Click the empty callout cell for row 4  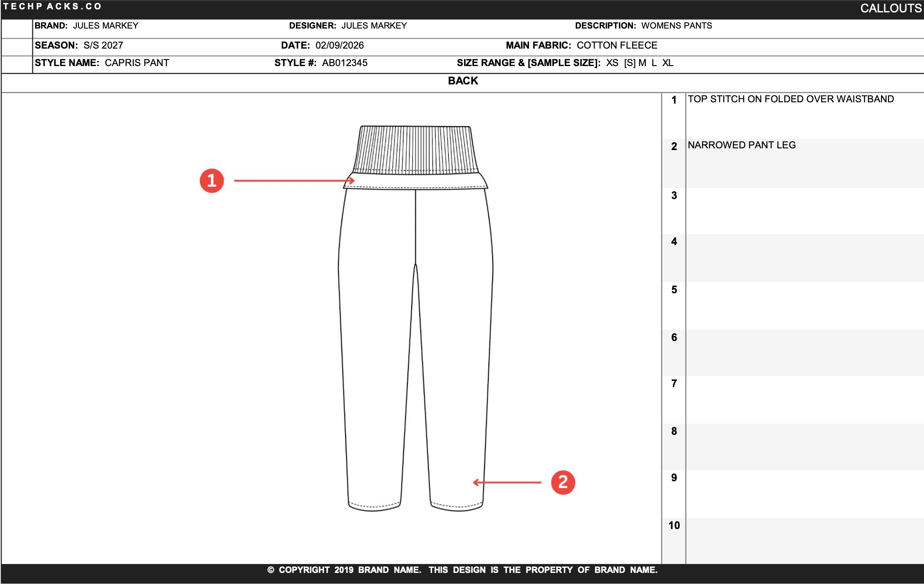click(805, 258)
